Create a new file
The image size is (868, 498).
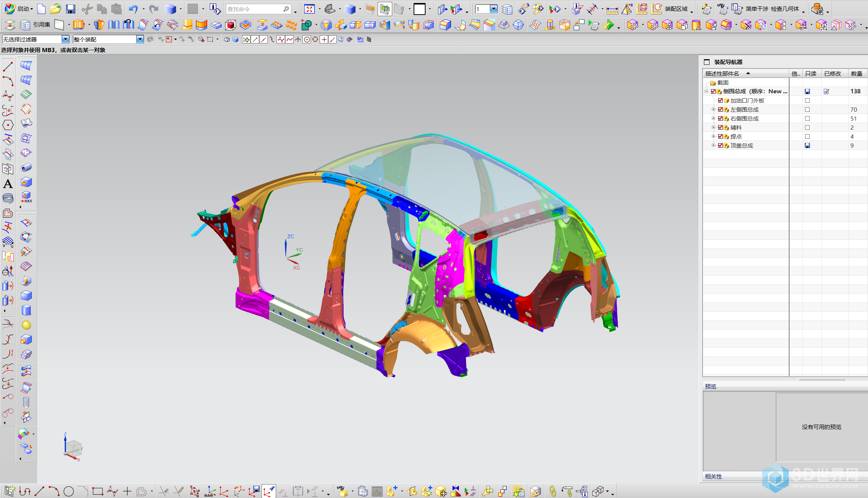pos(42,9)
